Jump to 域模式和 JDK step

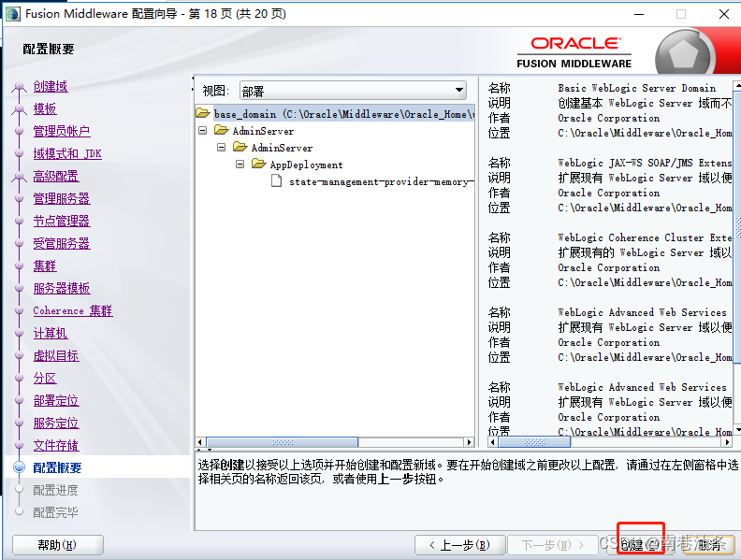(67, 154)
